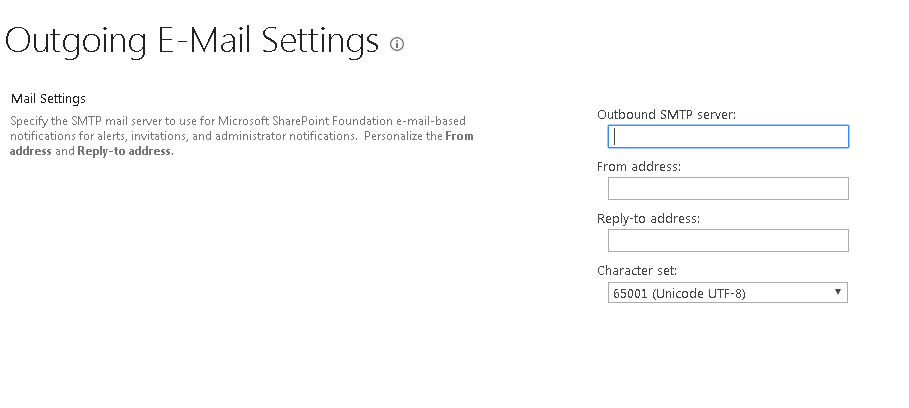Click bold From address text in description
This screenshot has width=909, height=408.
[x=242, y=143]
